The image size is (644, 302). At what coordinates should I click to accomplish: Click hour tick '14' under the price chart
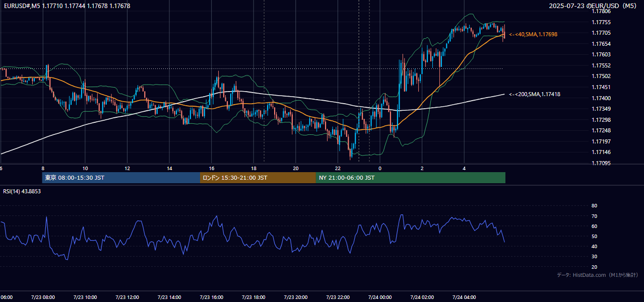(169, 169)
